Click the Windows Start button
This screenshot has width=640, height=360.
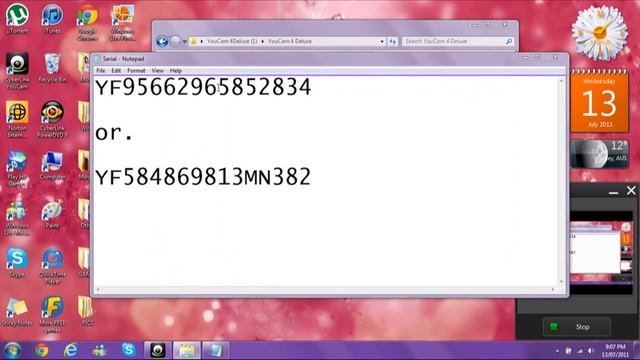pos(12,350)
